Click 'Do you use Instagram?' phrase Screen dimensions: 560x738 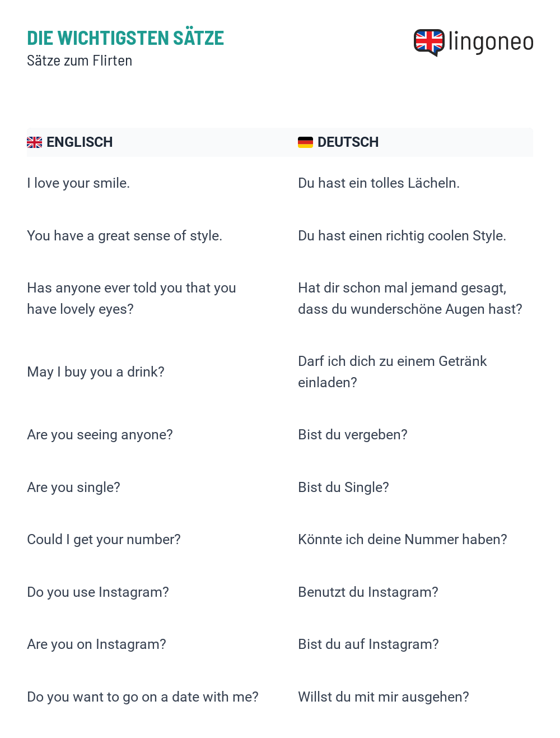pyautogui.click(x=98, y=592)
